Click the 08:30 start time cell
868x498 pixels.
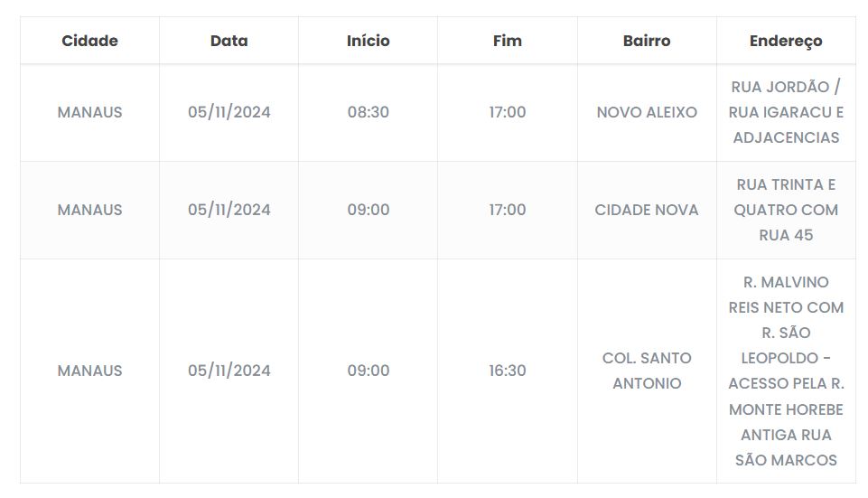coord(369,112)
